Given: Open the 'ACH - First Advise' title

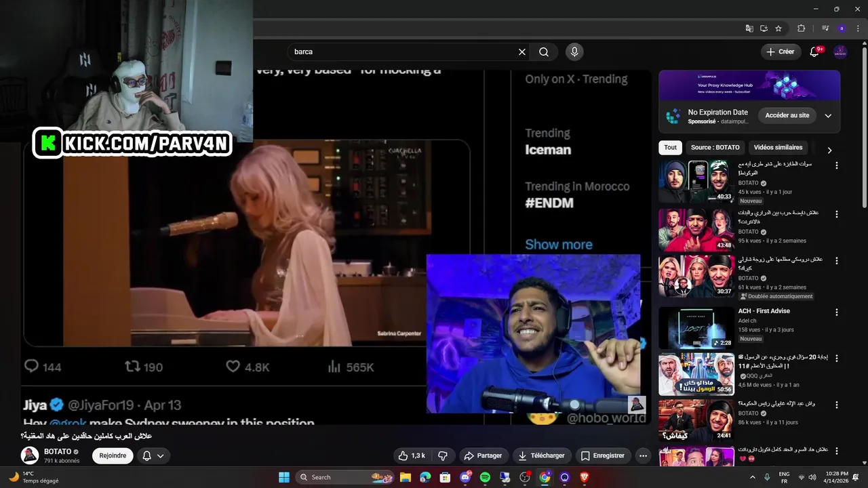Looking at the screenshot, I should pyautogui.click(x=764, y=311).
